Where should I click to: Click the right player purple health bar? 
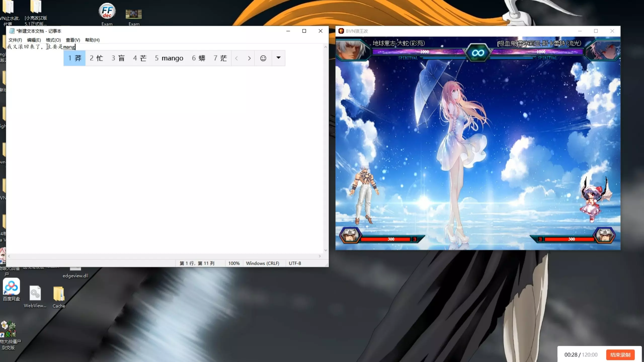[537, 52]
